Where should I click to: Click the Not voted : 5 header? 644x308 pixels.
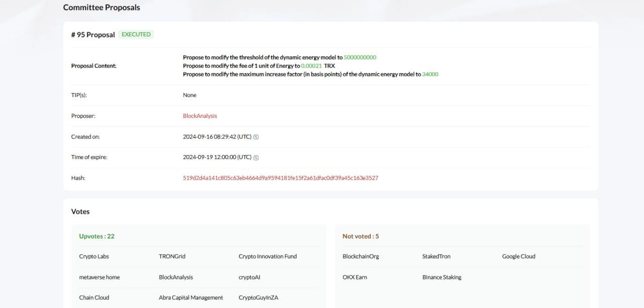(361, 236)
